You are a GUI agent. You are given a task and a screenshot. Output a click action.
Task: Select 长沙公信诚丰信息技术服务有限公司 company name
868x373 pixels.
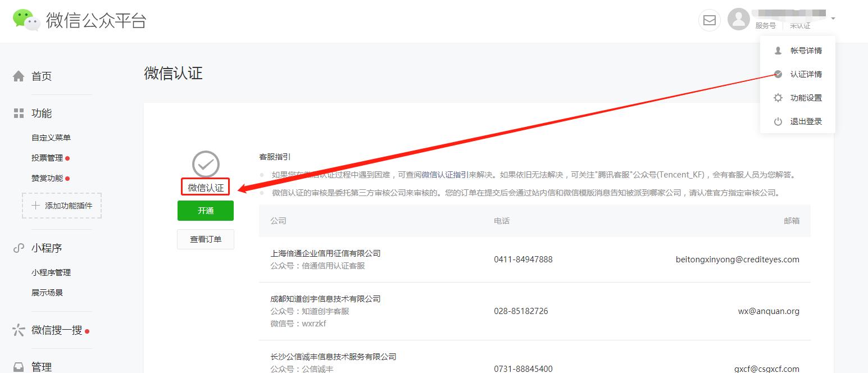(333, 357)
